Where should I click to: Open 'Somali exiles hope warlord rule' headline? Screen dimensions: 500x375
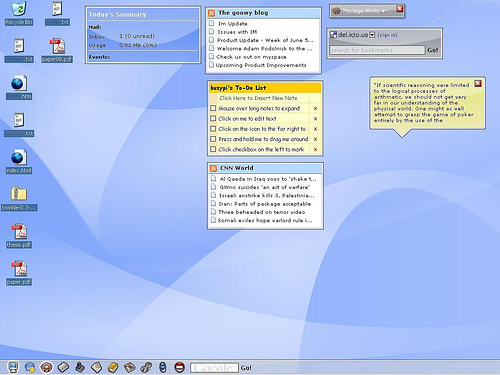[265, 220]
